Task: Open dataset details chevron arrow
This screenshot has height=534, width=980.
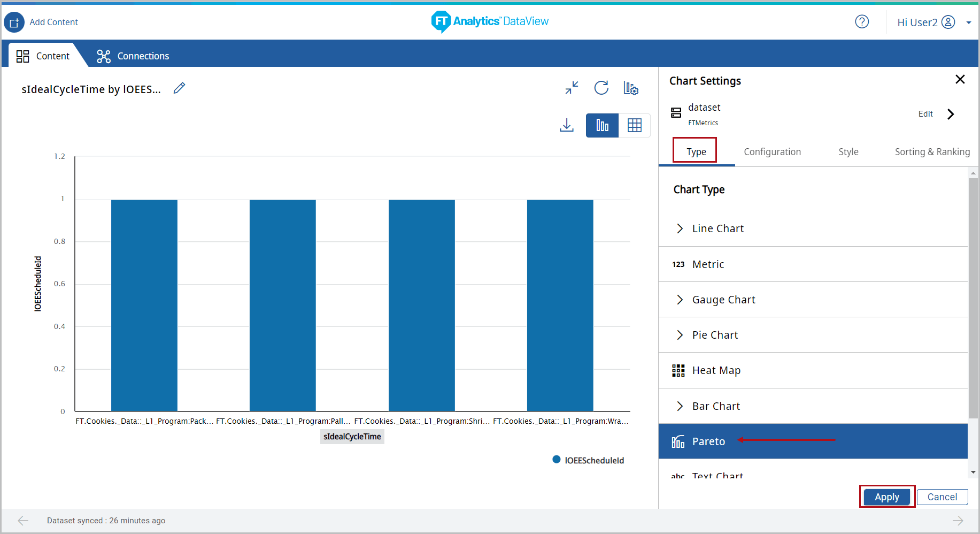Action: [951, 114]
